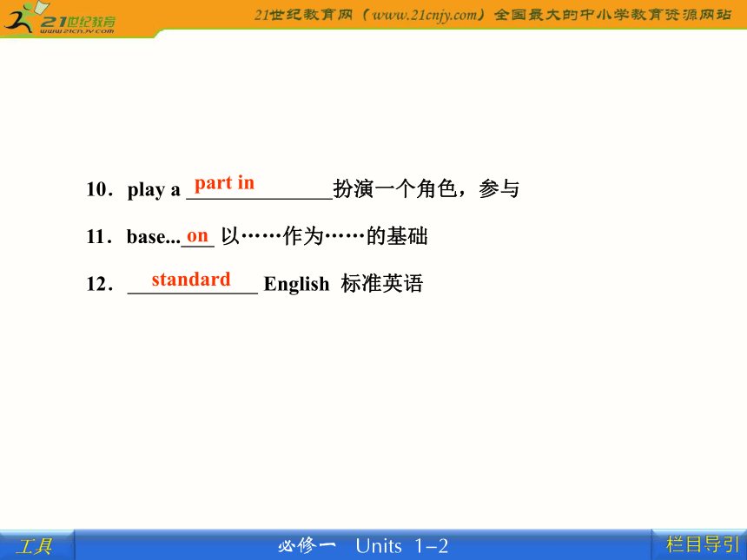Click the header text with www.21cnjy.com
The height and width of the screenshot is (560, 747).
492,15
